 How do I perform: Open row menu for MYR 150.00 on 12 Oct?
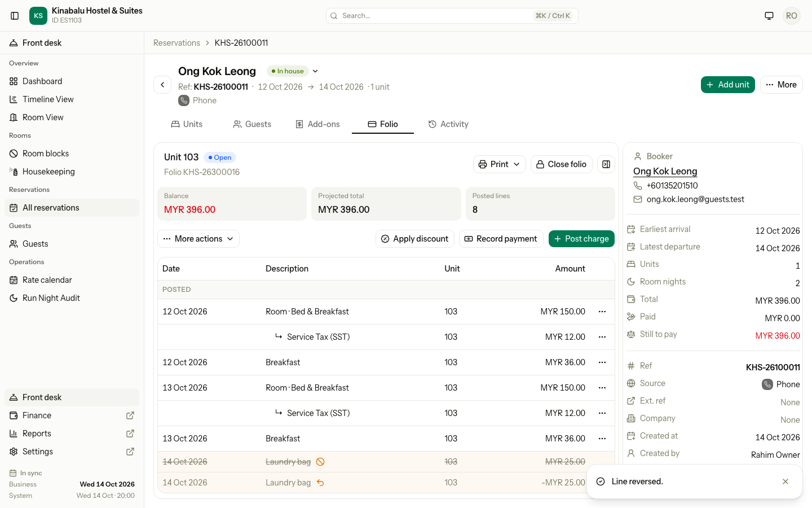point(602,312)
